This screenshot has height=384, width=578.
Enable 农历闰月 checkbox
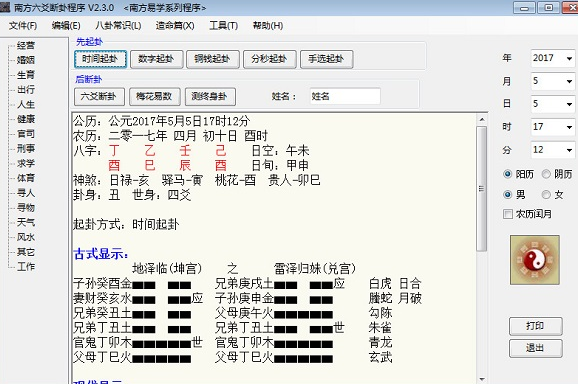click(508, 214)
